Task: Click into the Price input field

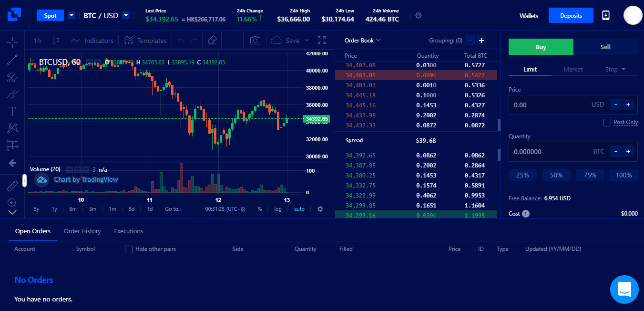Action: pos(548,104)
